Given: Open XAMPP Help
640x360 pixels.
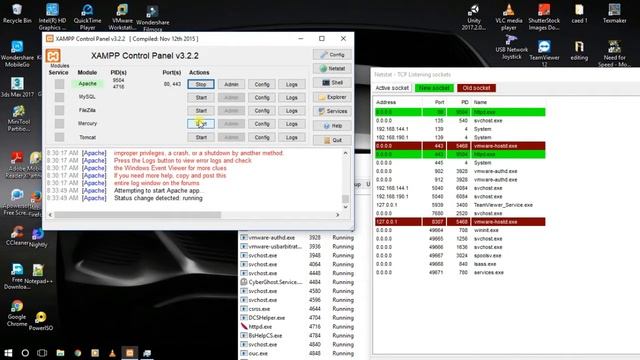Looking at the screenshot, I should tap(332, 126).
